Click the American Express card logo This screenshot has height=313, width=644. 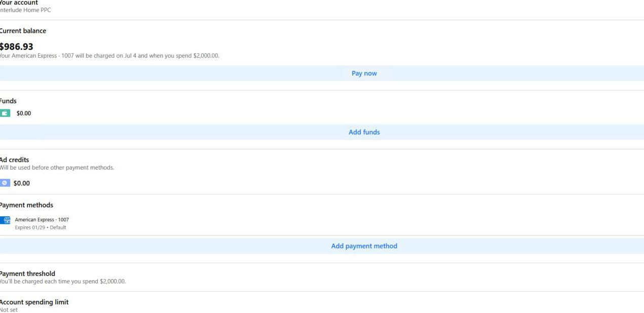5,220
